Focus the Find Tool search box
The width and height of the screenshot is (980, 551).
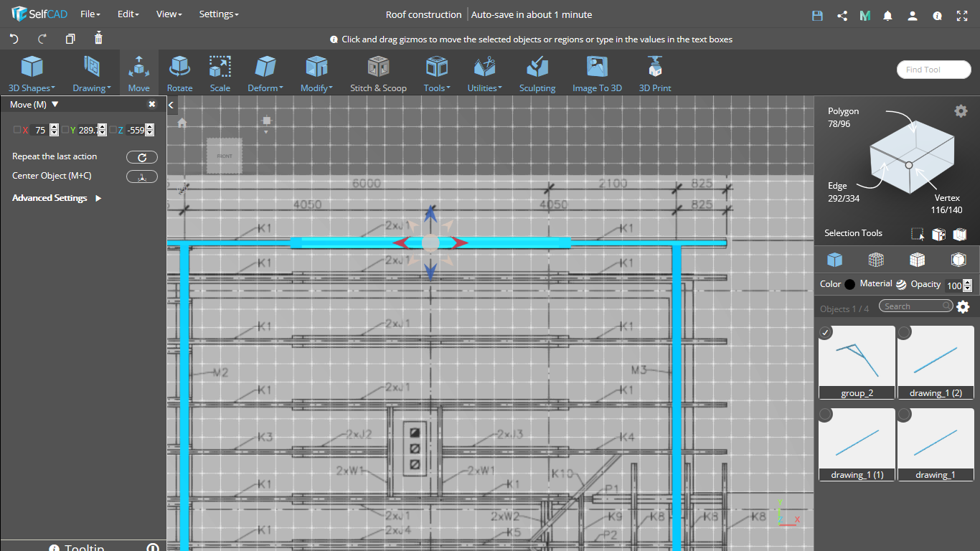coord(933,70)
